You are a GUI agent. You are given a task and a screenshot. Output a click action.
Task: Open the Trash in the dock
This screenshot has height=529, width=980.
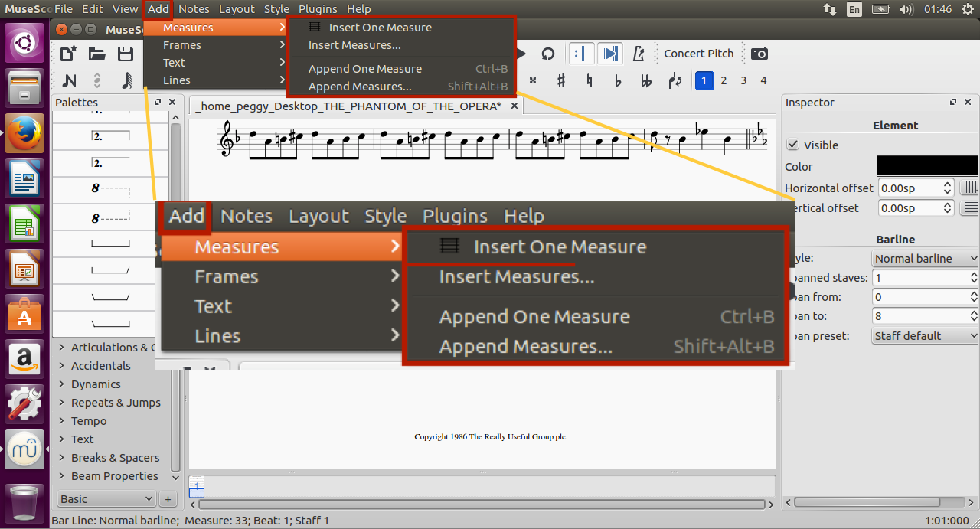[x=24, y=503]
